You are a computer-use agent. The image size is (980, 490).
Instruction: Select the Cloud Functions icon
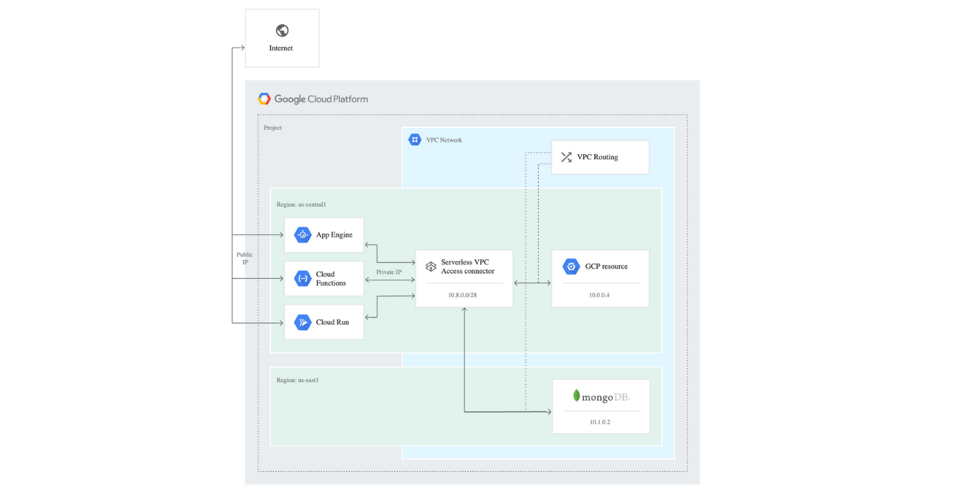tap(302, 278)
